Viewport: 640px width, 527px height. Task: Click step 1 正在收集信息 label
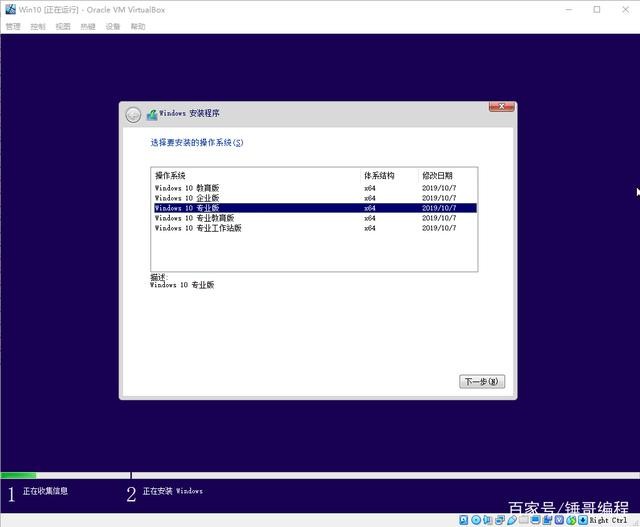tap(45, 491)
